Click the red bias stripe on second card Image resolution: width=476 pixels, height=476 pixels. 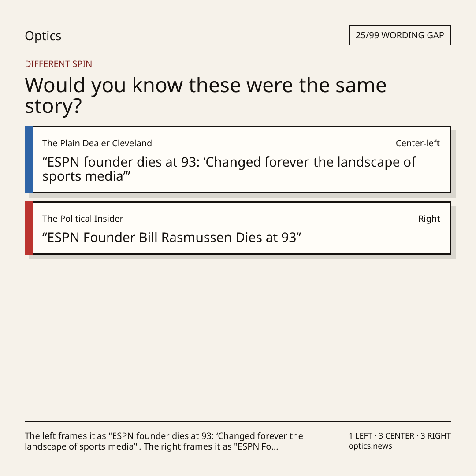click(29, 228)
